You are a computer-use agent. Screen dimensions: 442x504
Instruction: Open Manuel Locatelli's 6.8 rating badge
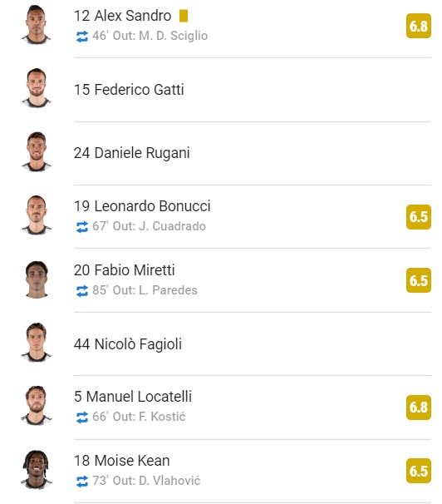418,407
